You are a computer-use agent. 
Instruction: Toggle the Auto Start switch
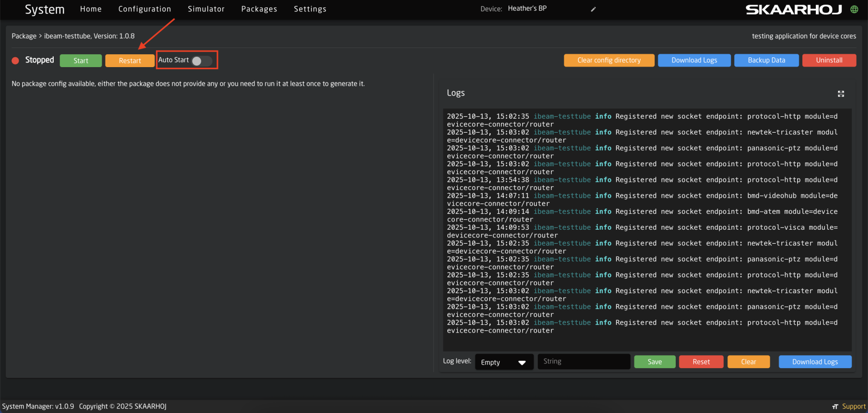201,61
